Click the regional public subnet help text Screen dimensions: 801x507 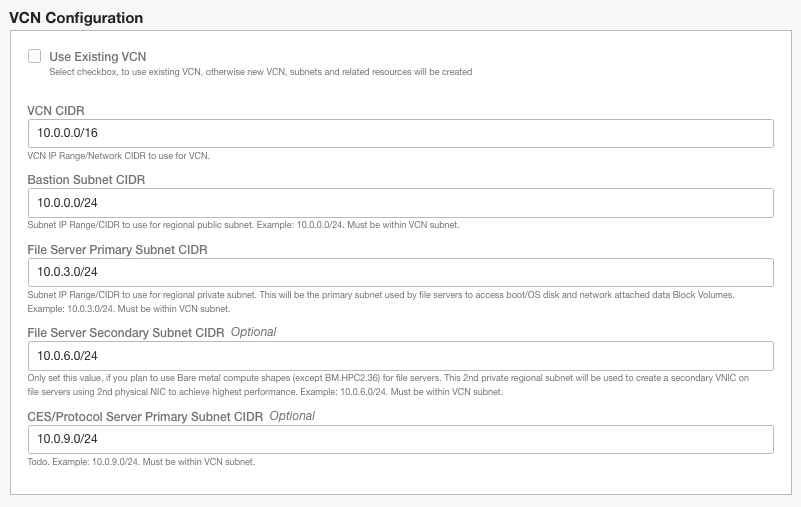point(245,225)
